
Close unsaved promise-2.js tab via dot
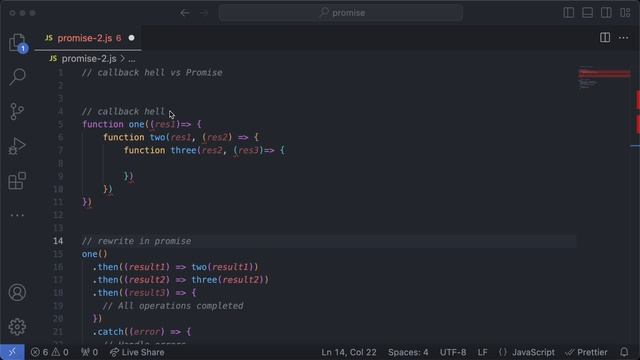tap(131, 38)
